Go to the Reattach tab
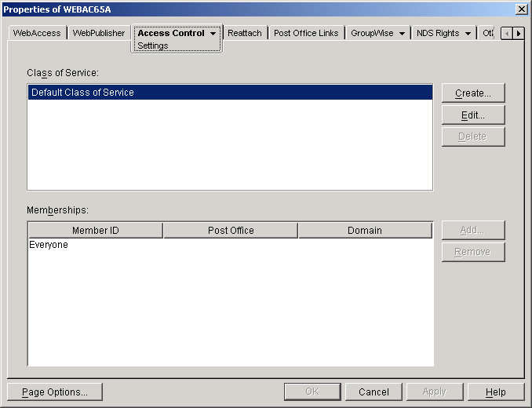The image size is (532, 408). pyautogui.click(x=245, y=33)
